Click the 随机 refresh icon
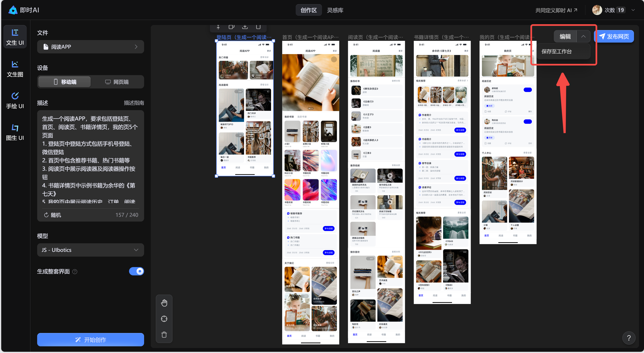Screen dimensions: 644x353 (46, 215)
